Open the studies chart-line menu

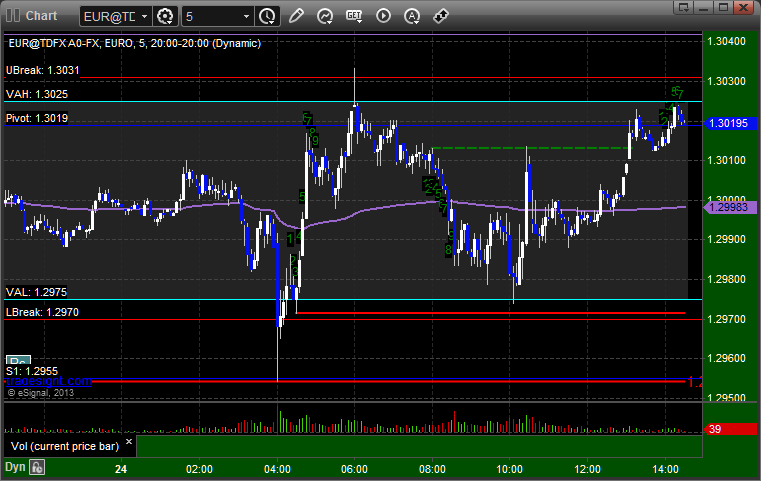[325, 16]
